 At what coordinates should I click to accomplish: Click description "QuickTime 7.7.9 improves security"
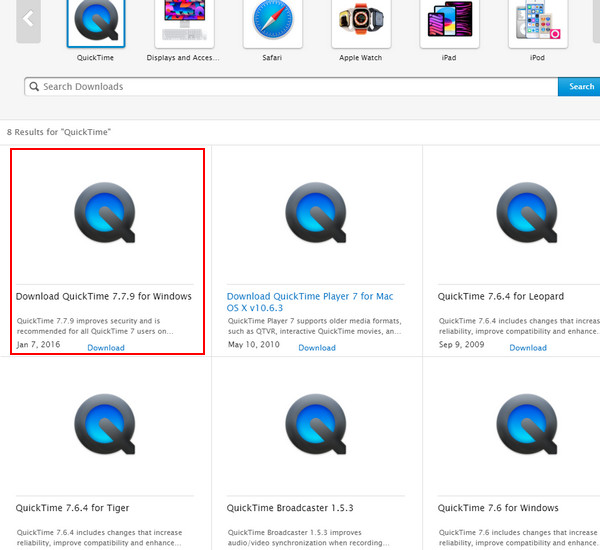tap(95, 326)
